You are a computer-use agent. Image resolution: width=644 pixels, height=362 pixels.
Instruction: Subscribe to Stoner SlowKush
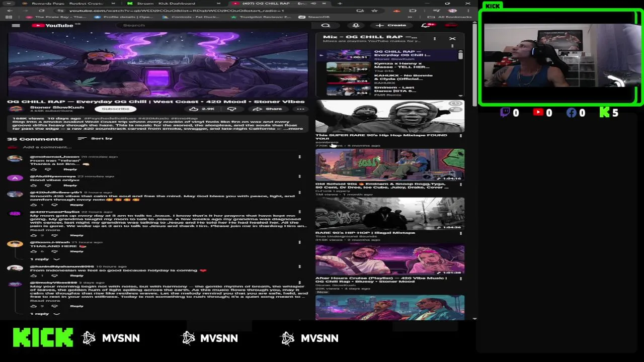pyautogui.click(x=115, y=109)
